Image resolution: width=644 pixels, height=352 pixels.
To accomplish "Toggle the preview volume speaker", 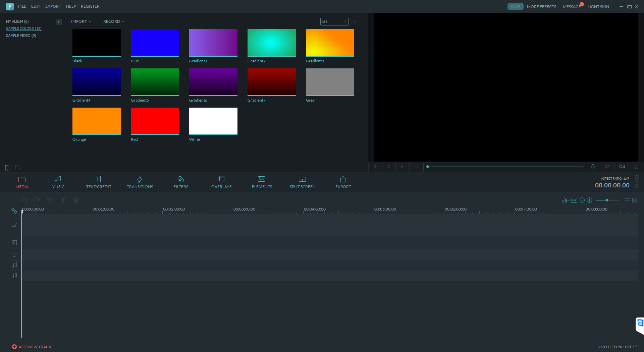I will point(622,167).
